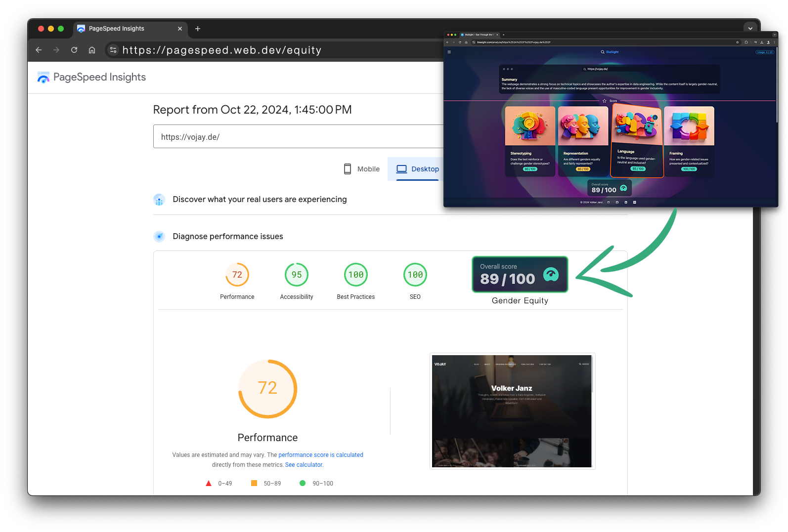The image size is (788, 532).
Task: Click the browser back arrow
Action: (39, 50)
